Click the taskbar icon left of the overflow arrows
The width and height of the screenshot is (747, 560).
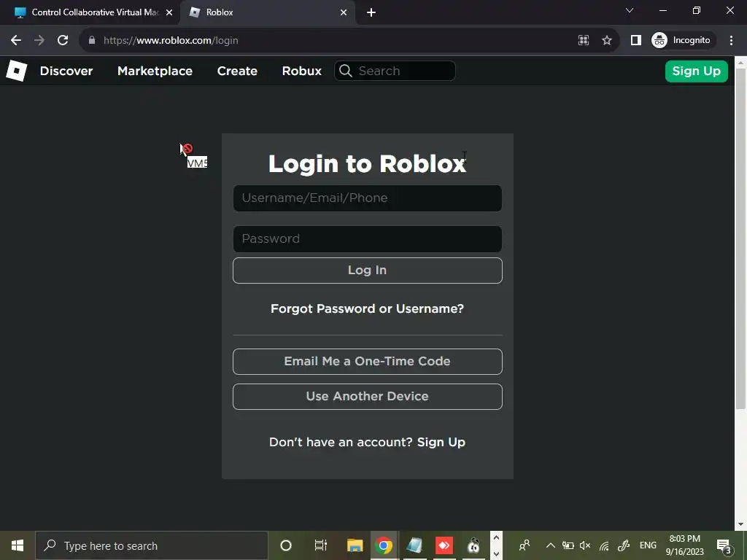(473, 545)
